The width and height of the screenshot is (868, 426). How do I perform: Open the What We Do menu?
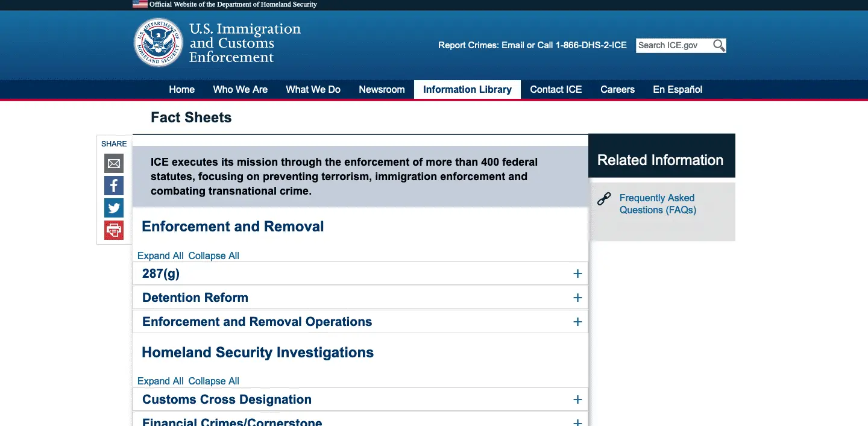(x=313, y=89)
